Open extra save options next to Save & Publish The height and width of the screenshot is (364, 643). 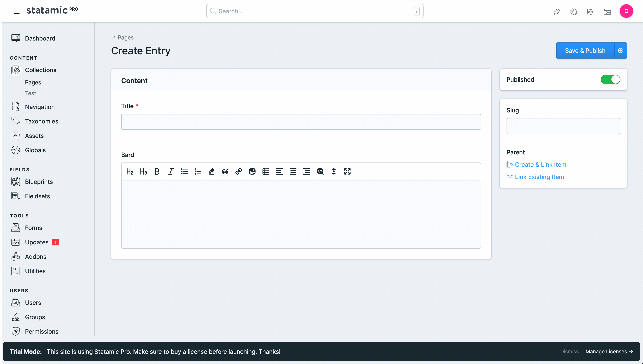tap(621, 50)
